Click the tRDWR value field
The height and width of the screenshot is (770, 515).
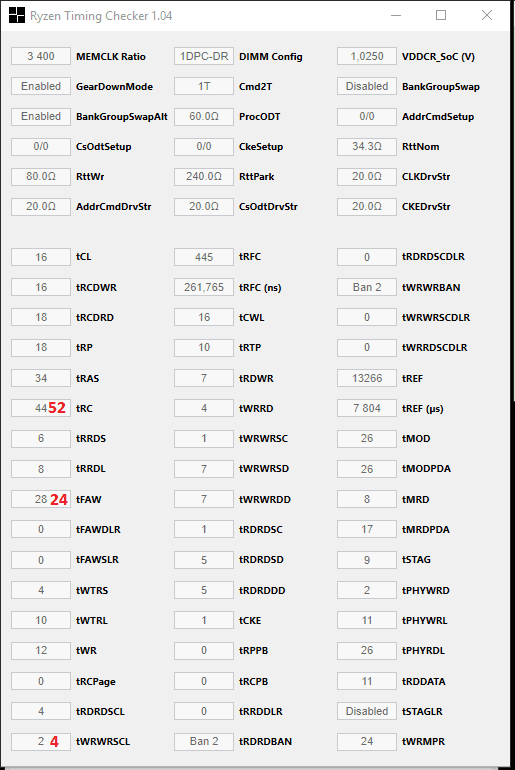[x=204, y=378]
